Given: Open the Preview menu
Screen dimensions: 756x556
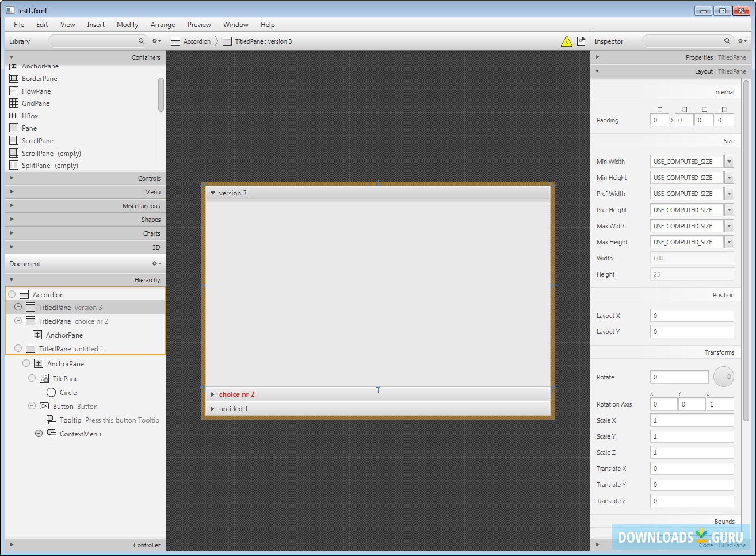Looking at the screenshot, I should pyautogui.click(x=199, y=24).
